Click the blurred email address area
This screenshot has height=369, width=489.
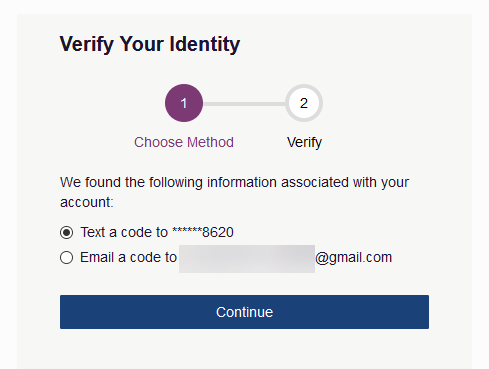(x=247, y=259)
